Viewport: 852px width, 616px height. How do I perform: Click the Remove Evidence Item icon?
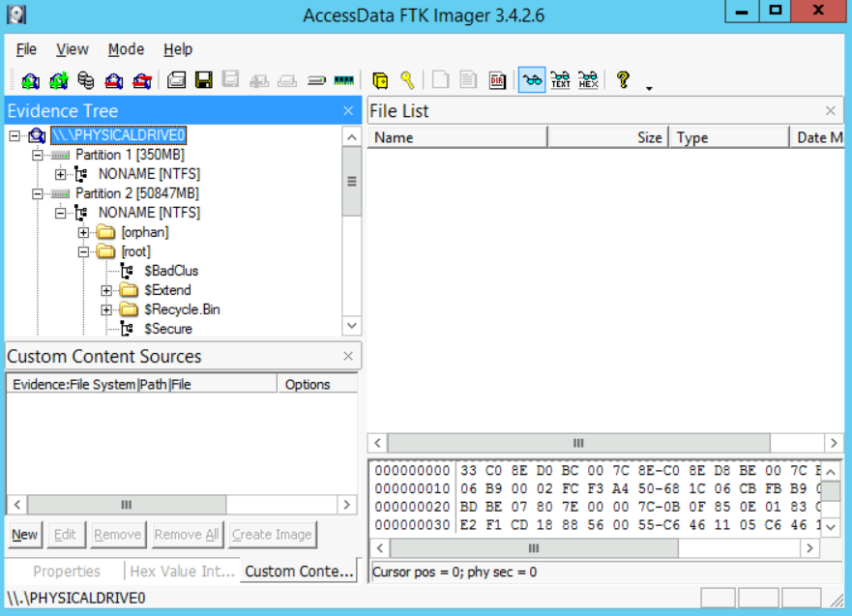pos(113,81)
